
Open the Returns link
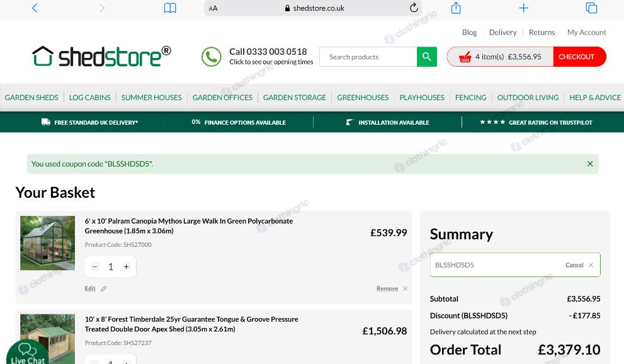pos(542,32)
